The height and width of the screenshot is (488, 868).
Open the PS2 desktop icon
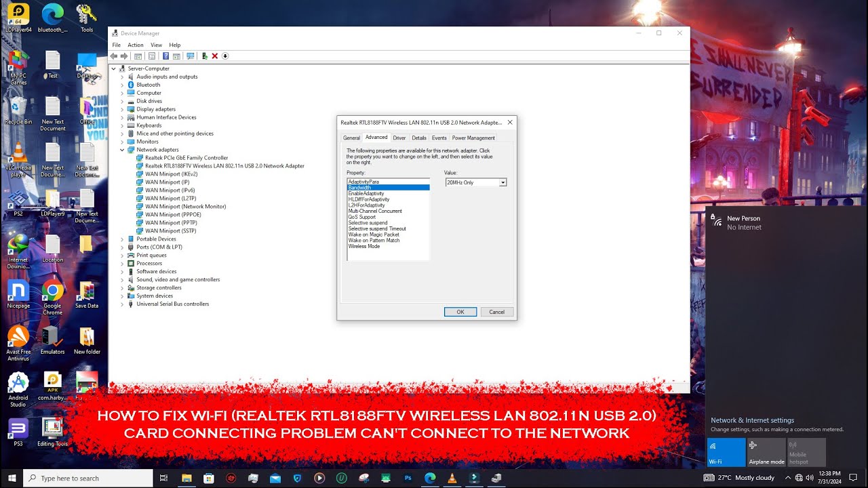(x=18, y=202)
